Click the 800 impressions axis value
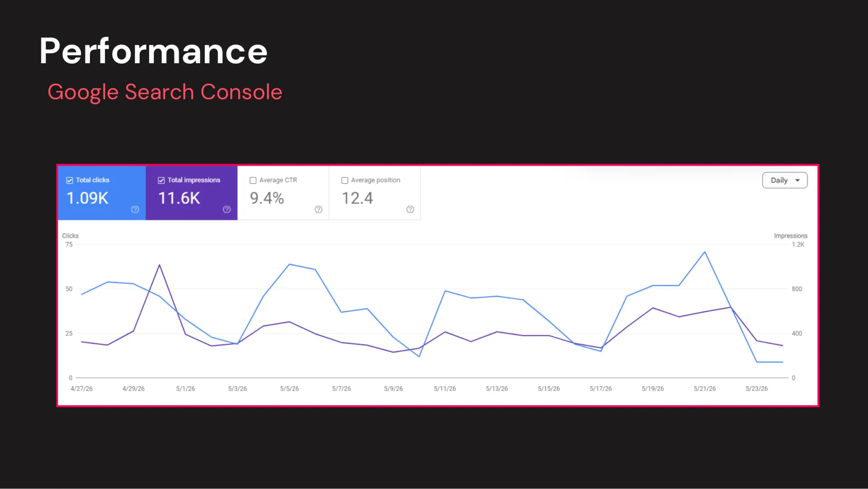868x489 pixels. [x=797, y=289]
